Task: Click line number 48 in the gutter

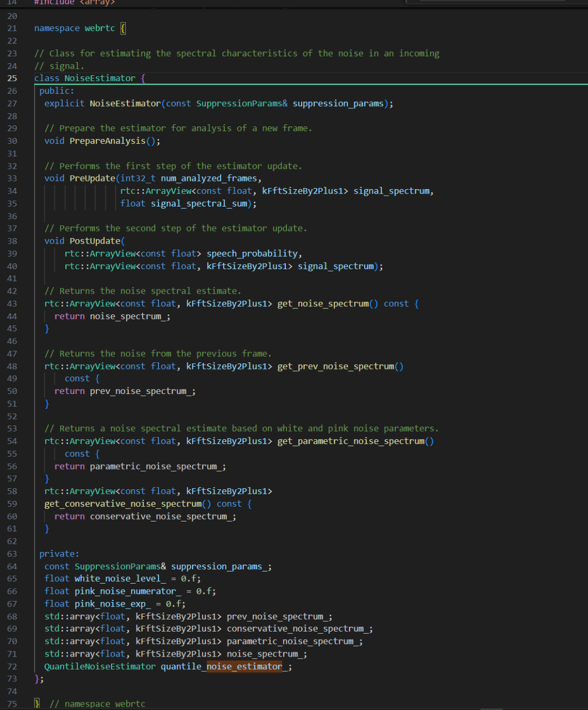Action: tap(12, 366)
